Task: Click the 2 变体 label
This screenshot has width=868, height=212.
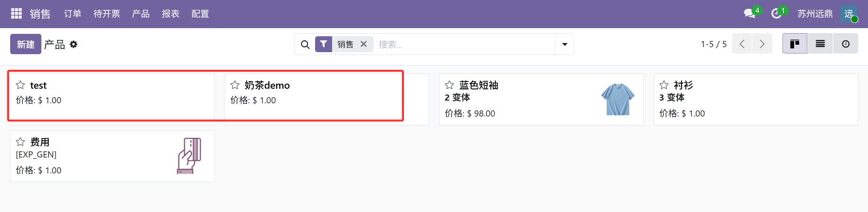Action: pos(457,98)
